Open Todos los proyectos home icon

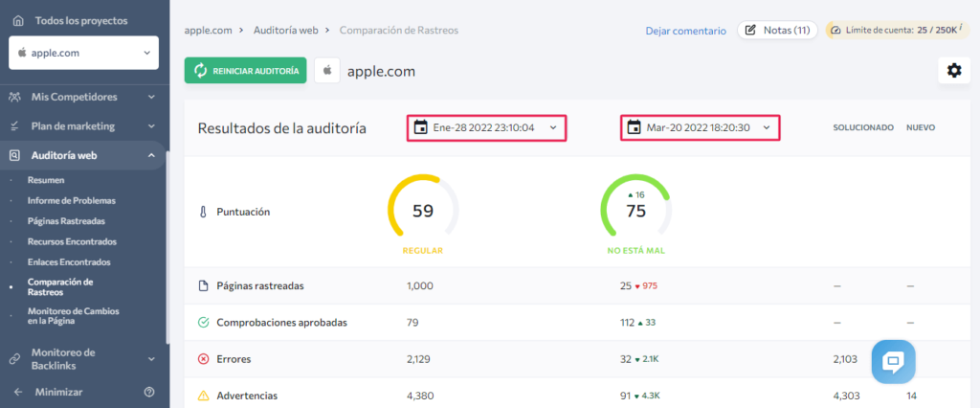click(18, 21)
